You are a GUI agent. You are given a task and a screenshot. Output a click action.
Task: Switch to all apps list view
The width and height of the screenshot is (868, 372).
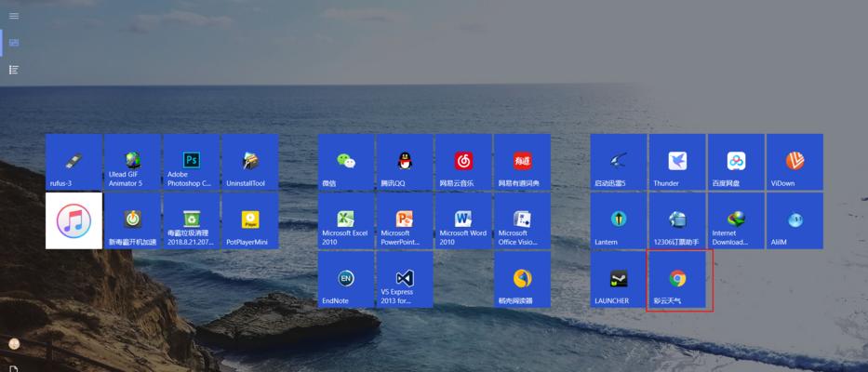(x=14, y=70)
